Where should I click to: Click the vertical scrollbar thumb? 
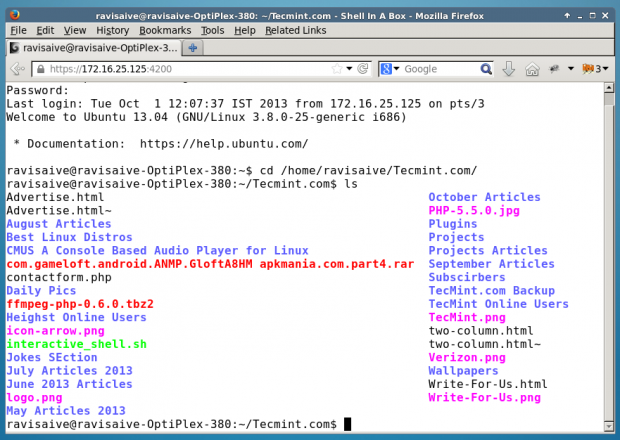click(x=609, y=99)
